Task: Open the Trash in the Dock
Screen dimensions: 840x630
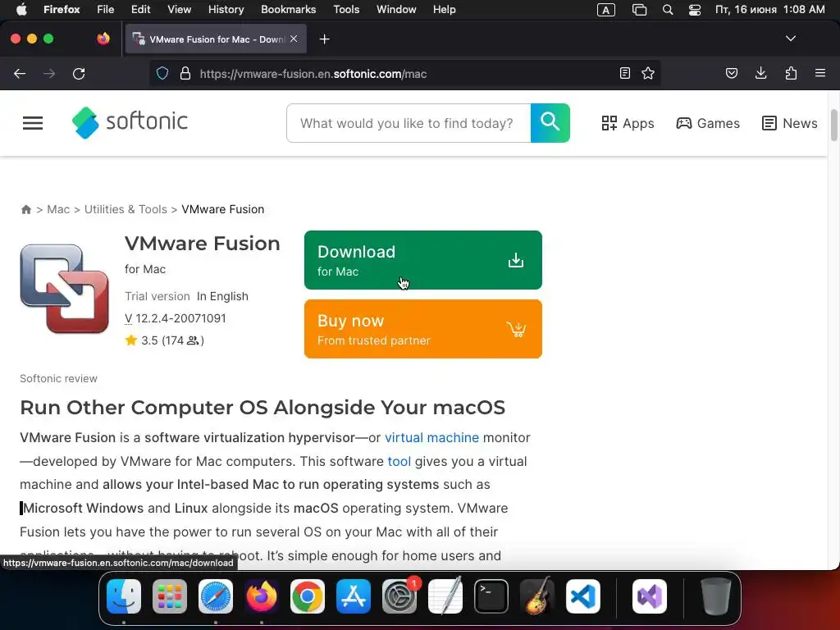Action: 716,596
